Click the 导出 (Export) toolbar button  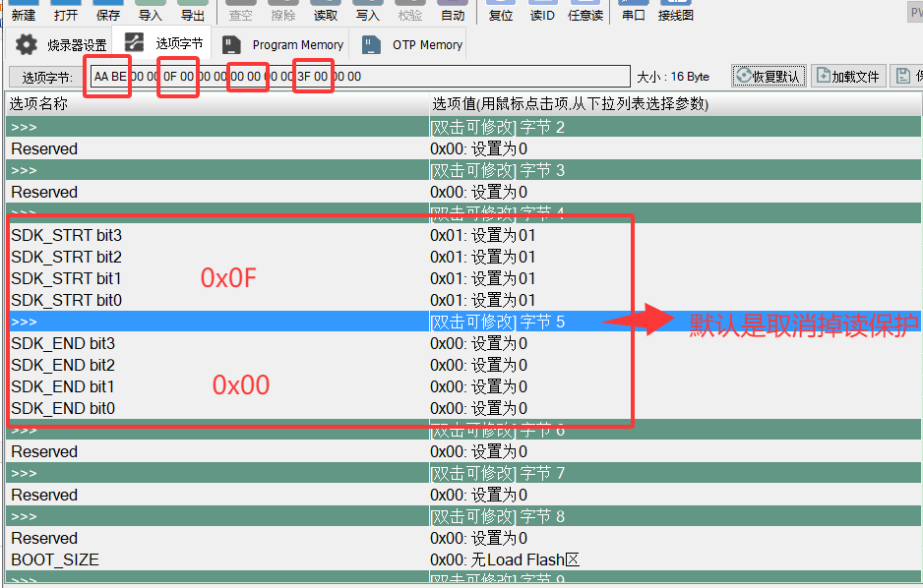[193, 11]
